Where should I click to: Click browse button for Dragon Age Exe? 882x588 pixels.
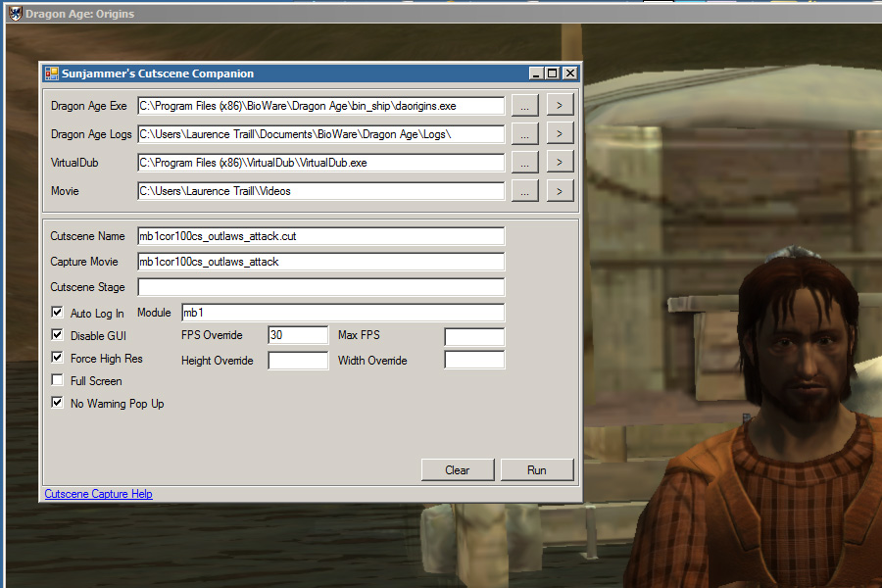524,105
